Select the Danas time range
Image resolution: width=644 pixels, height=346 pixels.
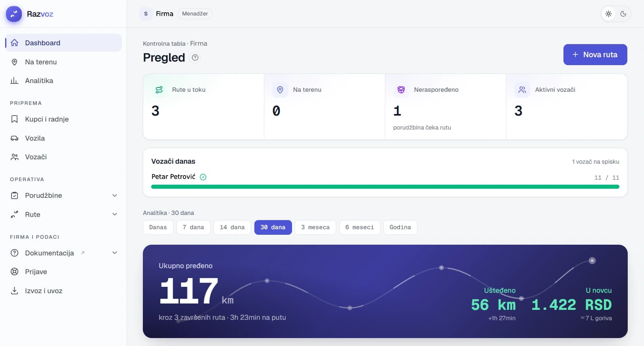tap(158, 227)
